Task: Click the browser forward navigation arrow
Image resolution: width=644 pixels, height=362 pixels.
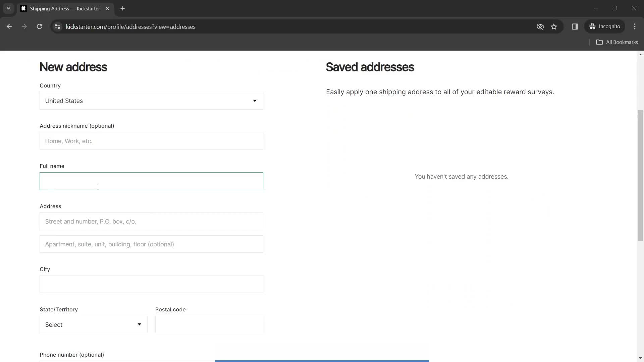Action: click(24, 26)
